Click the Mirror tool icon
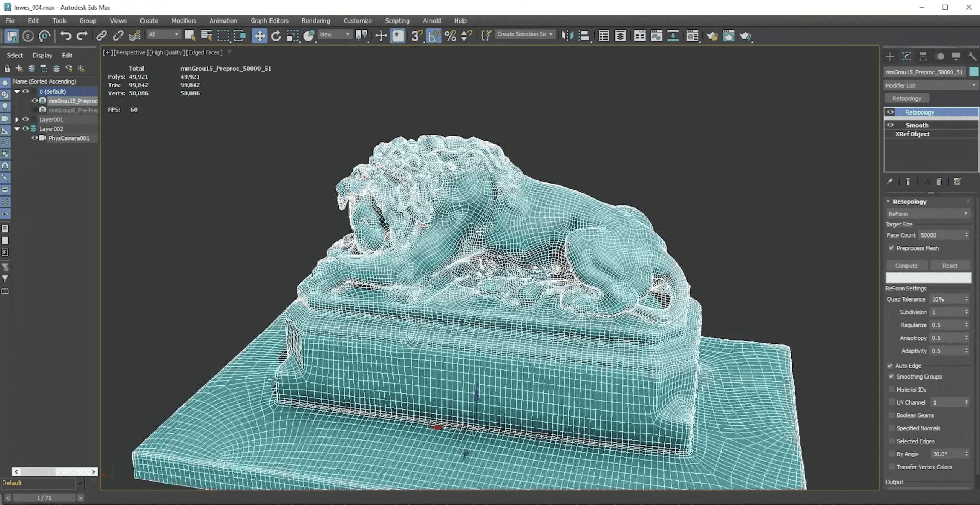The width and height of the screenshot is (980, 505). click(567, 36)
